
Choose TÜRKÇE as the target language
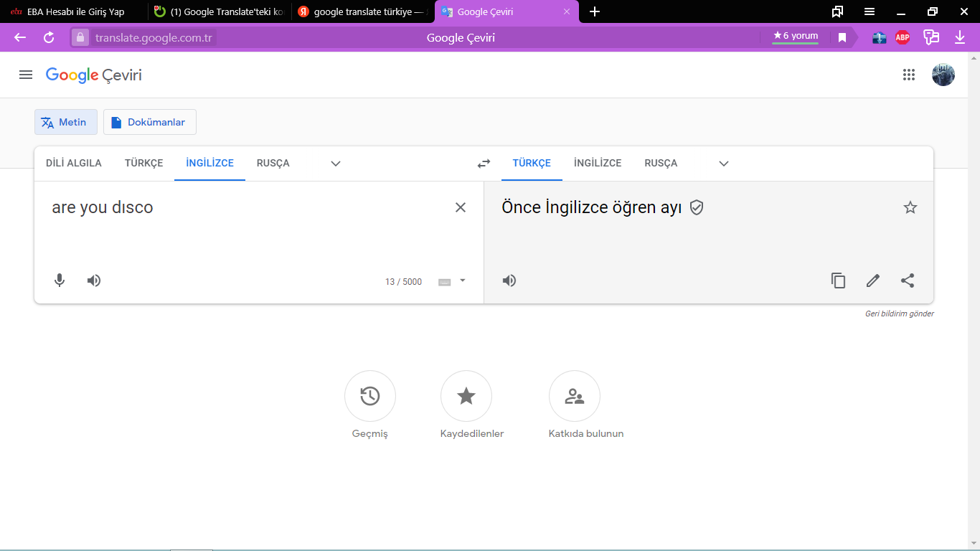pos(532,163)
